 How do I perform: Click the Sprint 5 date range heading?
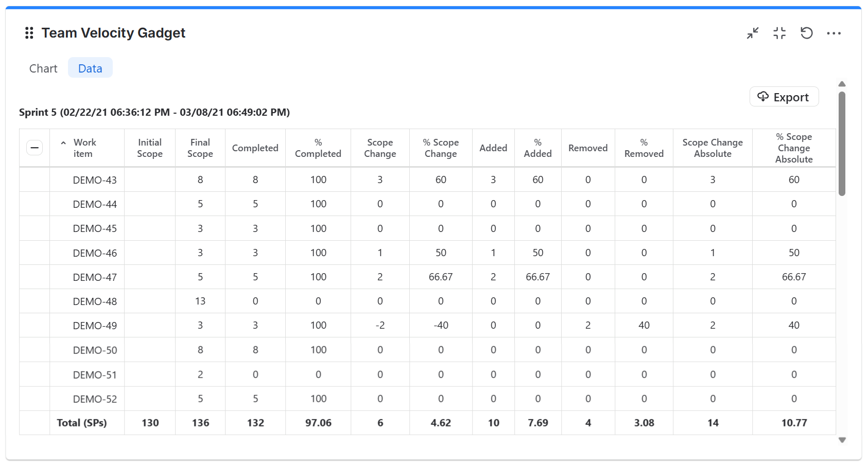[x=154, y=112]
